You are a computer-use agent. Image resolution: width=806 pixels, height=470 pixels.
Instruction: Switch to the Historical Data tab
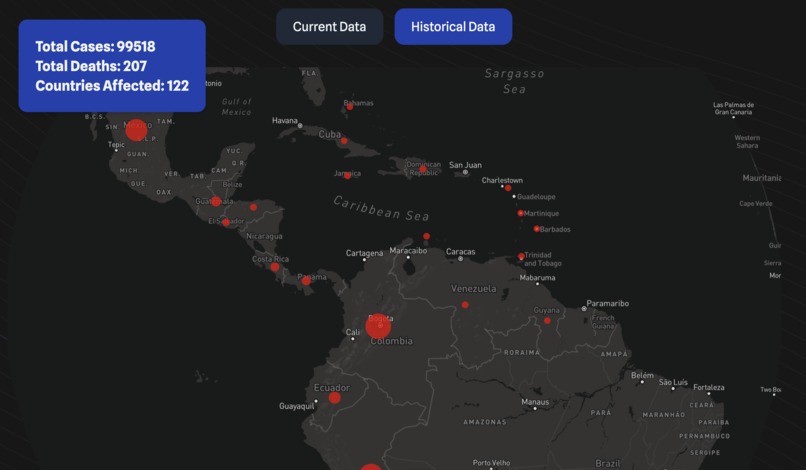pos(453,27)
